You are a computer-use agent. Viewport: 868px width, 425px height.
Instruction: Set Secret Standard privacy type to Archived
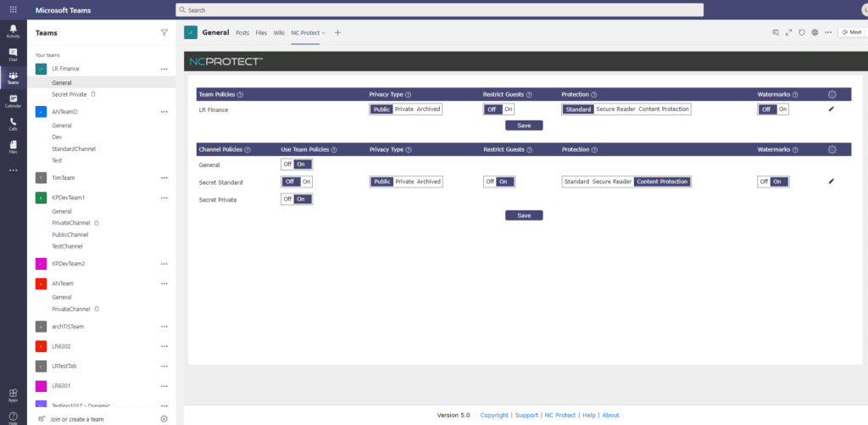click(428, 182)
